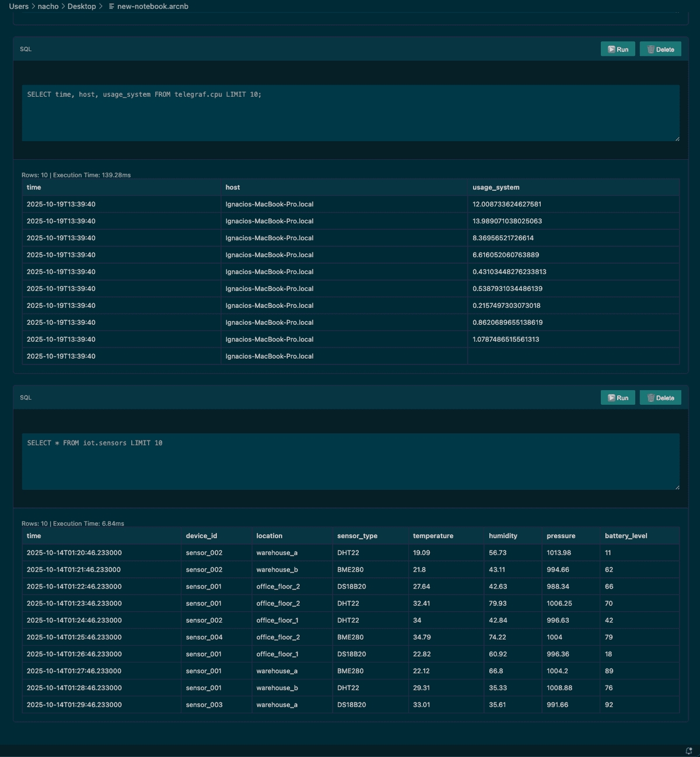Open the nacho breadcrumb segment
This screenshot has height=757, width=700.
[x=48, y=6]
